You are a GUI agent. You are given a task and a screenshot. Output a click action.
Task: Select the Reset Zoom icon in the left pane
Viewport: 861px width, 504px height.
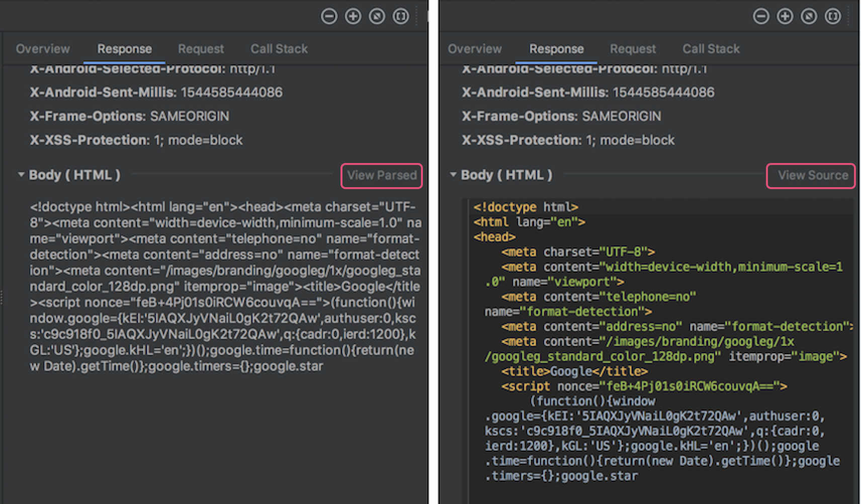(376, 16)
